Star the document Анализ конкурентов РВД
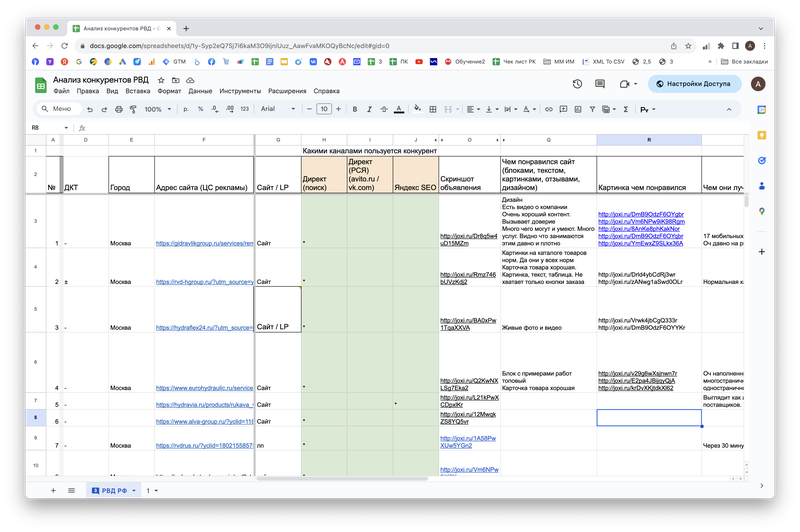 click(161, 80)
